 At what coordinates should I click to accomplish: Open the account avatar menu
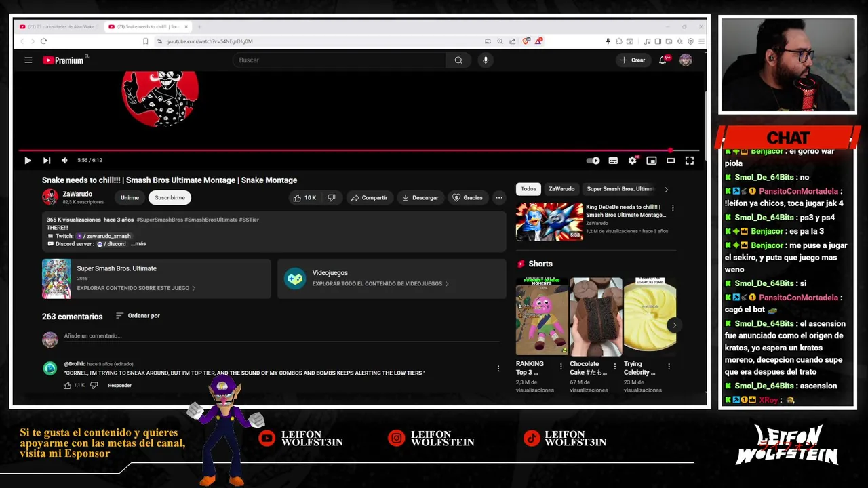pos(686,60)
